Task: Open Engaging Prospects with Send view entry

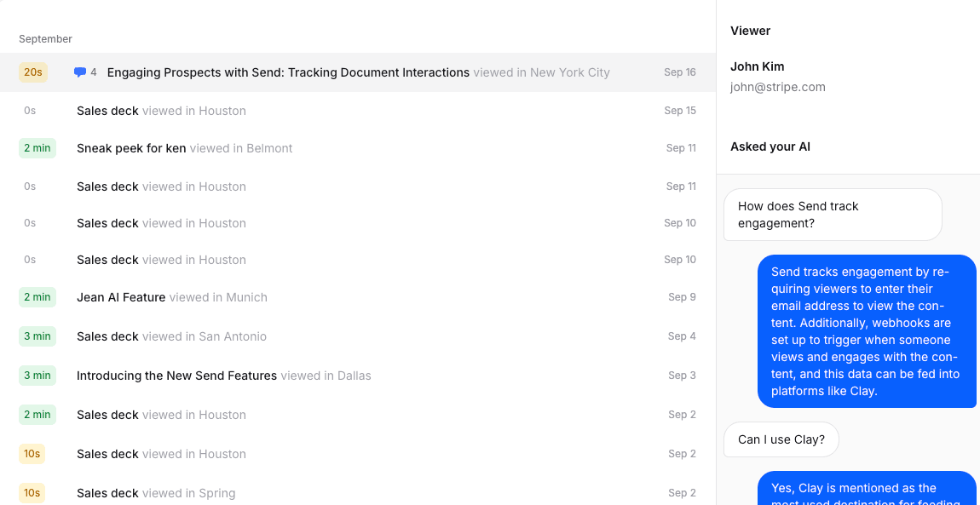Action: (x=288, y=72)
